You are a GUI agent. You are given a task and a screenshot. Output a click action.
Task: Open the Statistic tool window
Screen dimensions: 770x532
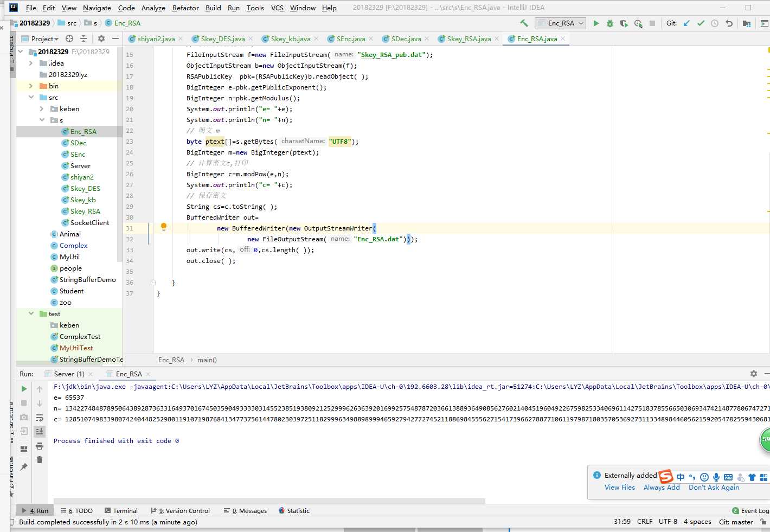(x=294, y=510)
